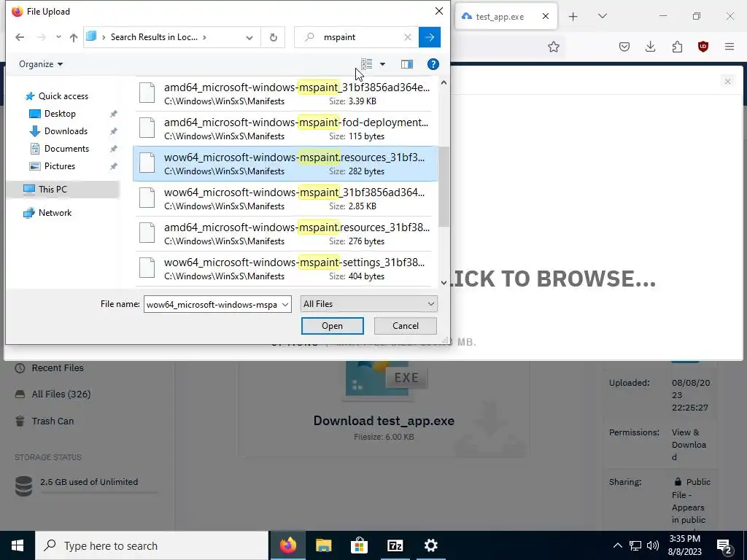The width and height of the screenshot is (747, 560).
Task: Expand address bar history dropdown
Action: coord(249,38)
